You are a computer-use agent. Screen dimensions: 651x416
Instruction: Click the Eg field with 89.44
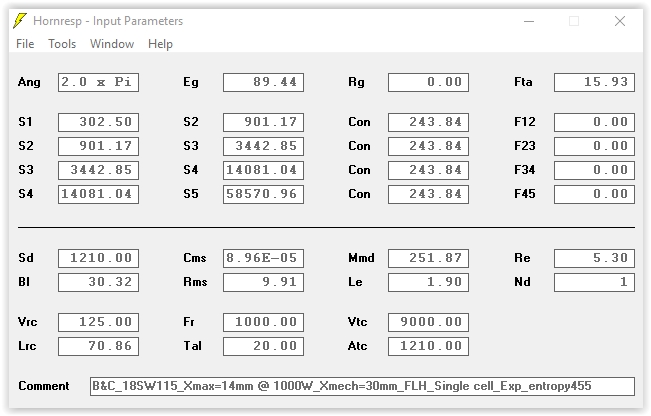point(263,82)
